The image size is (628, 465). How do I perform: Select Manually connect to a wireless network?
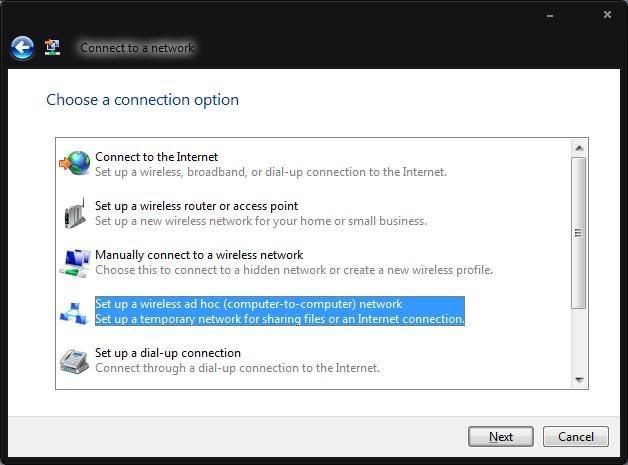[199, 255]
